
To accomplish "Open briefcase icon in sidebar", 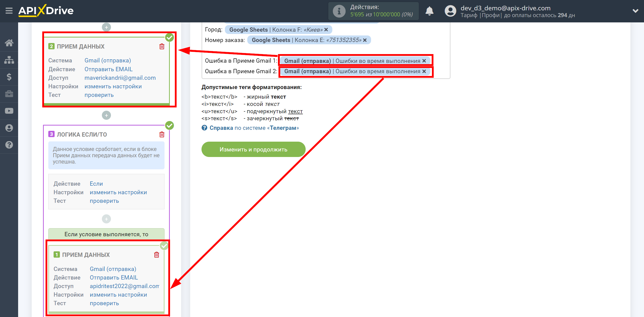I will pos(9,94).
